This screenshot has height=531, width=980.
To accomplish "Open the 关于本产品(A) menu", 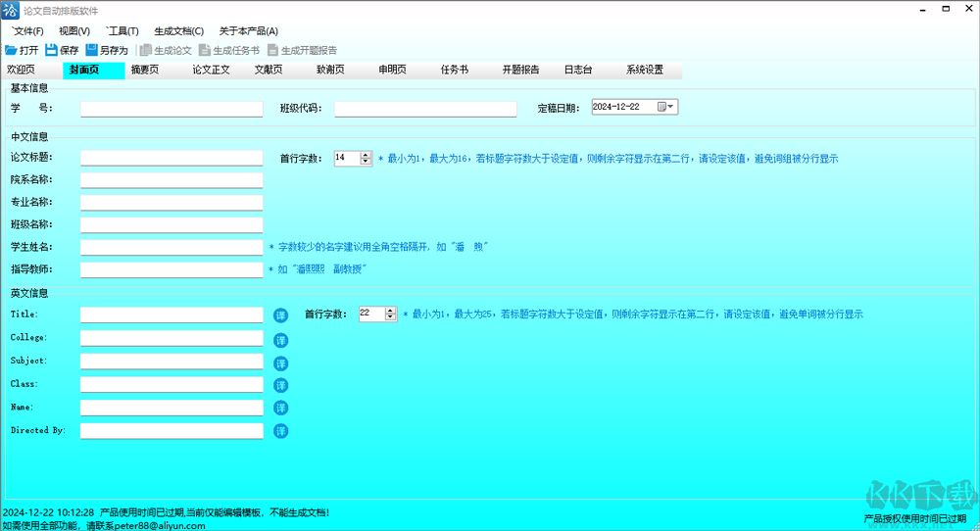I will coord(248,31).
